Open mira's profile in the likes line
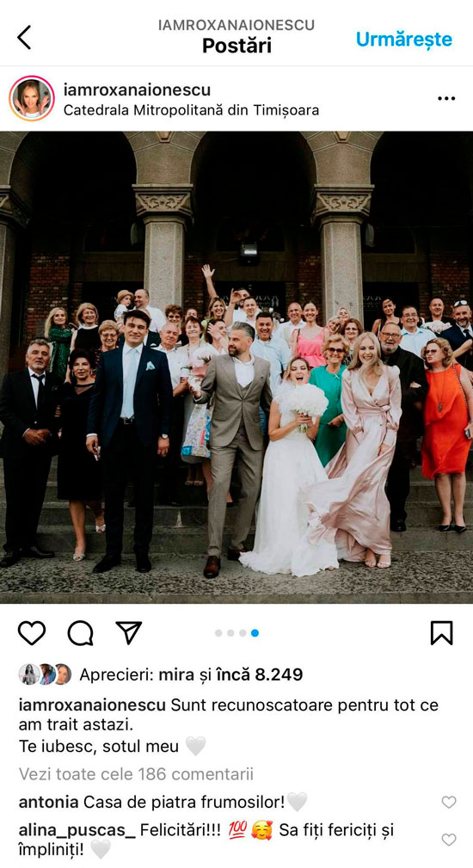This screenshot has width=473, height=868. pos(176,674)
